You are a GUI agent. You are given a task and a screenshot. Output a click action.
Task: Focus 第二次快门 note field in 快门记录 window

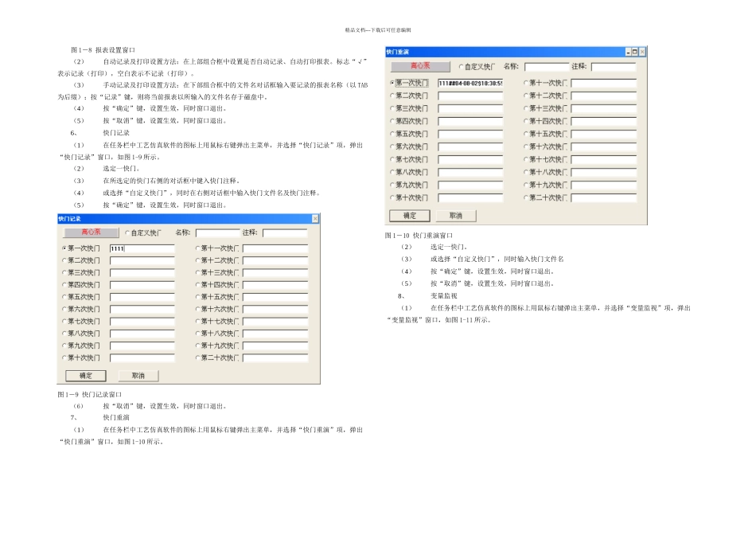(142, 260)
